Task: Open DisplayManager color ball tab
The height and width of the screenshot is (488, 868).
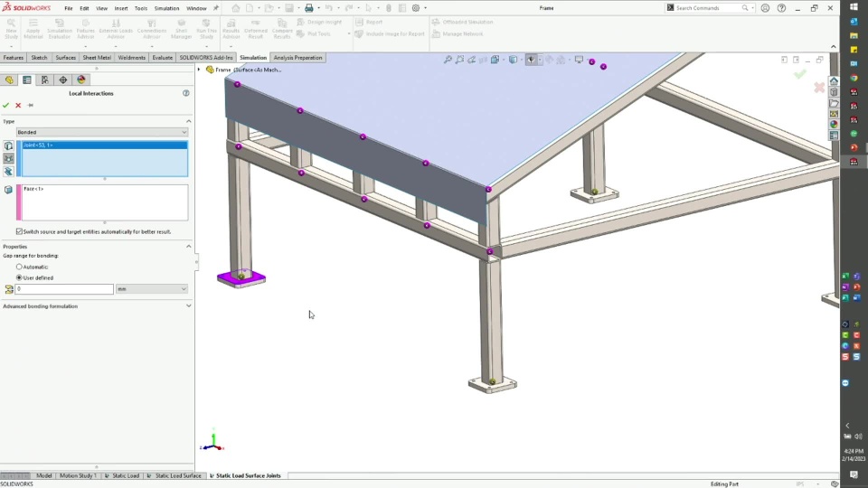Action: pyautogui.click(x=81, y=80)
